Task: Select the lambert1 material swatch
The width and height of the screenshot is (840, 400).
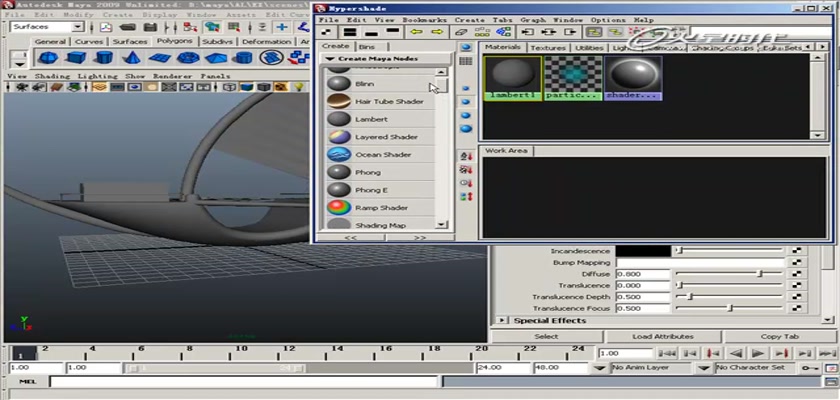Action: [x=513, y=78]
